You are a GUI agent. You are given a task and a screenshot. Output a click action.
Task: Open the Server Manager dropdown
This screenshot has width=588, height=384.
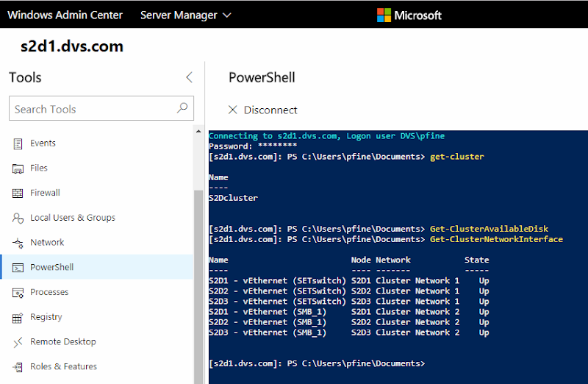pos(186,15)
